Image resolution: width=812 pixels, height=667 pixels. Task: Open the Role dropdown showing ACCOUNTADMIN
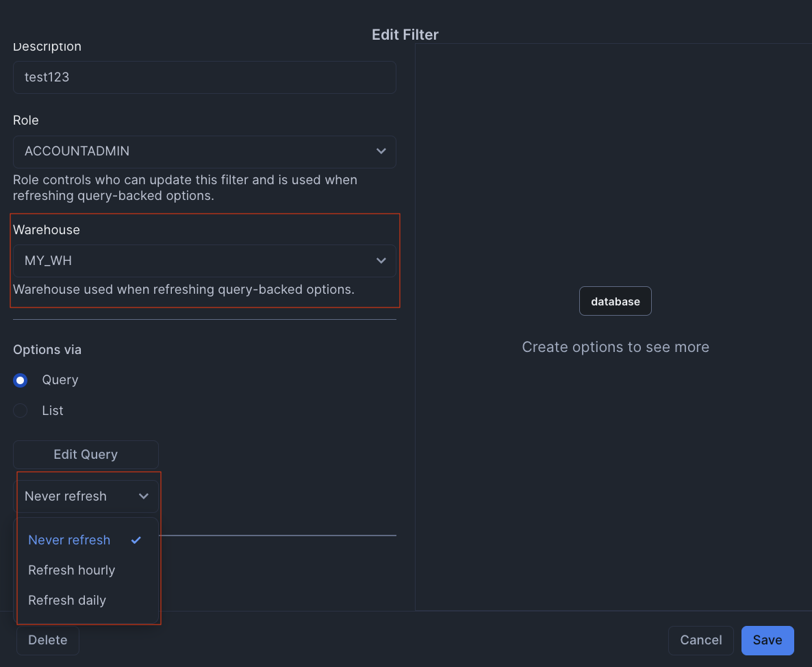pos(204,151)
